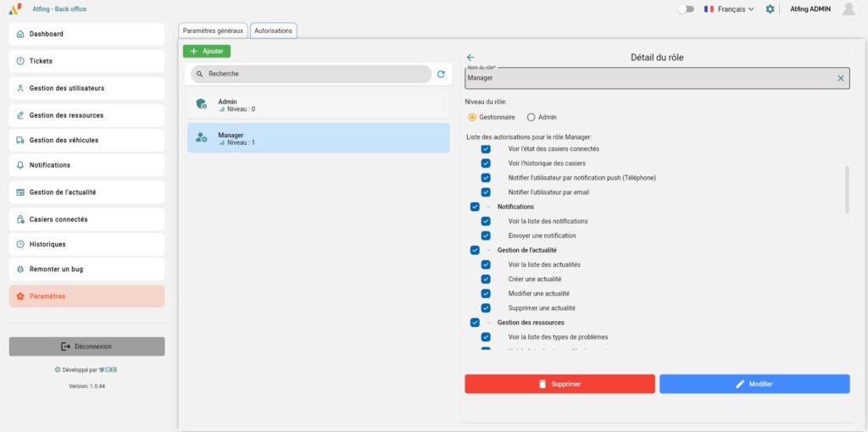This screenshot has height=432, width=868.
Task: Uncheck 'Supprimer une actualité' checkbox
Action: 486,308
